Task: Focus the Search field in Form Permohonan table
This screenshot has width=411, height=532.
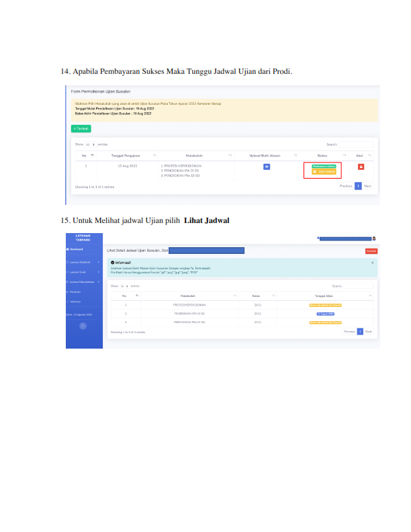Action: [x=356, y=144]
